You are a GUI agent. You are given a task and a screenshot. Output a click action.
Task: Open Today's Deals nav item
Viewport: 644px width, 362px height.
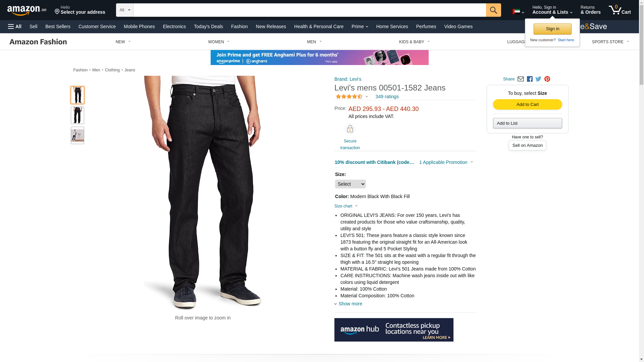click(208, 26)
